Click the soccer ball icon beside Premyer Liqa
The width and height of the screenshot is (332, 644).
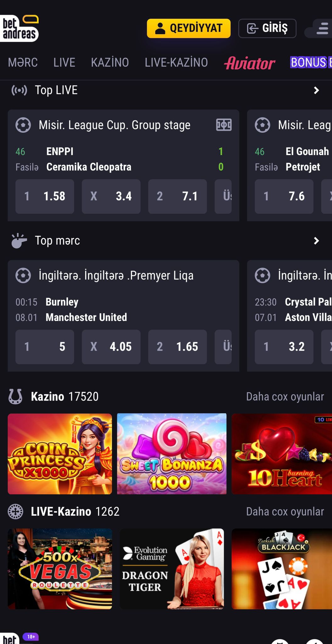tap(23, 275)
